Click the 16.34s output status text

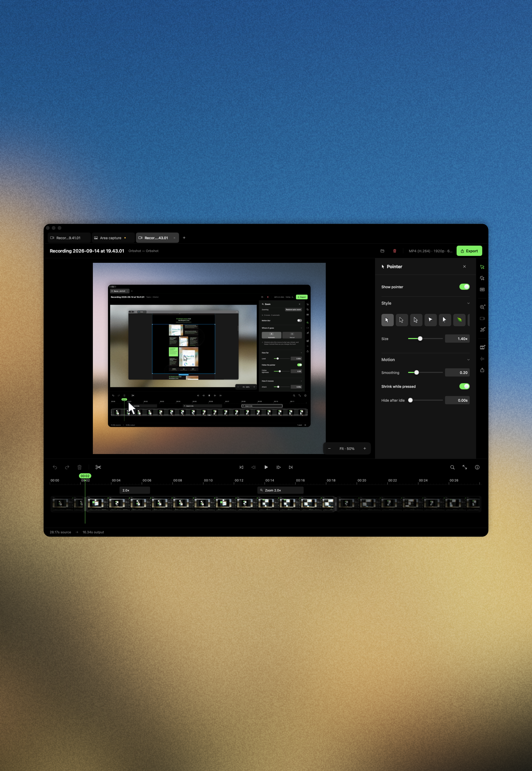(x=93, y=532)
